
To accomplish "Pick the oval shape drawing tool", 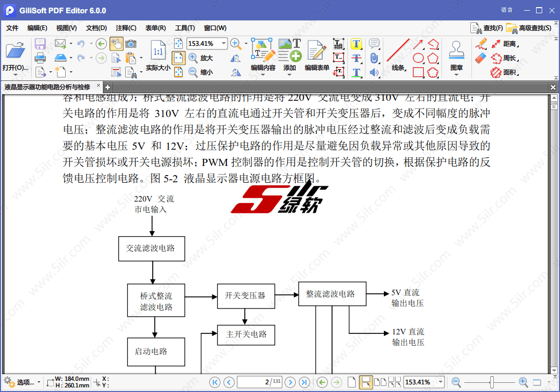I will (x=418, y=58).
